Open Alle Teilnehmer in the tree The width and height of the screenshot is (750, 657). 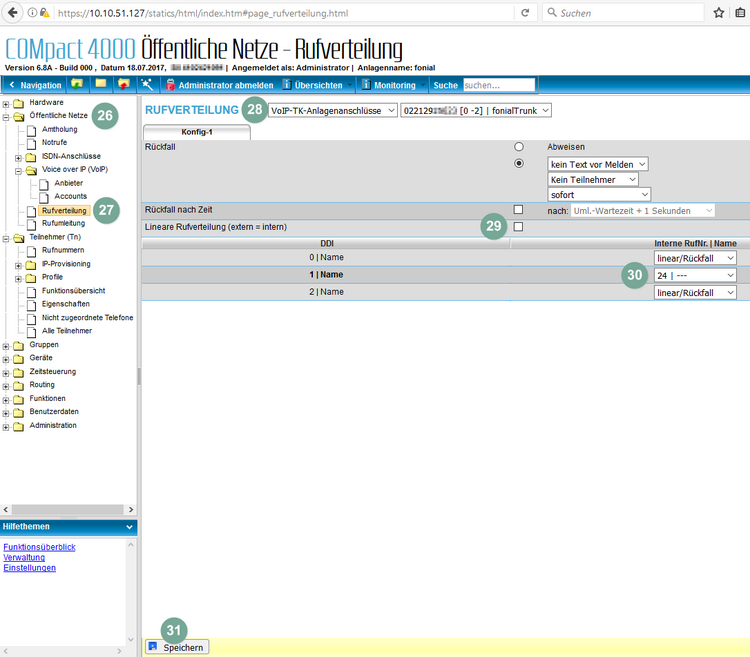point(66,331)
